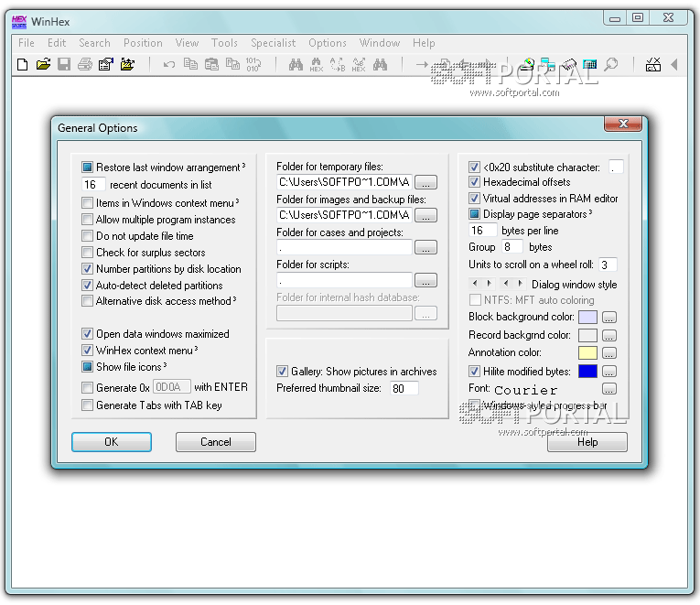Click the left-pointing triangle toolbar icon
This screenshot has width=700, height=605.
[x=674, y=65]
